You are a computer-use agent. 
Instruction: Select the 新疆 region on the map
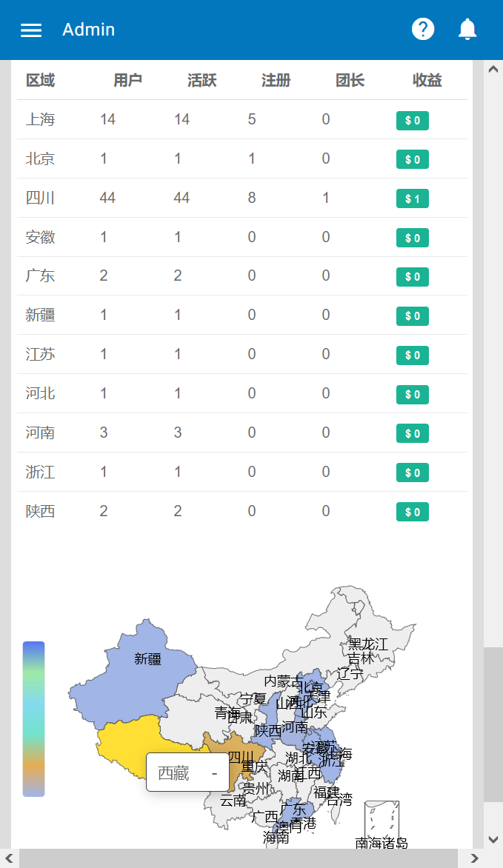coord(141,667)
